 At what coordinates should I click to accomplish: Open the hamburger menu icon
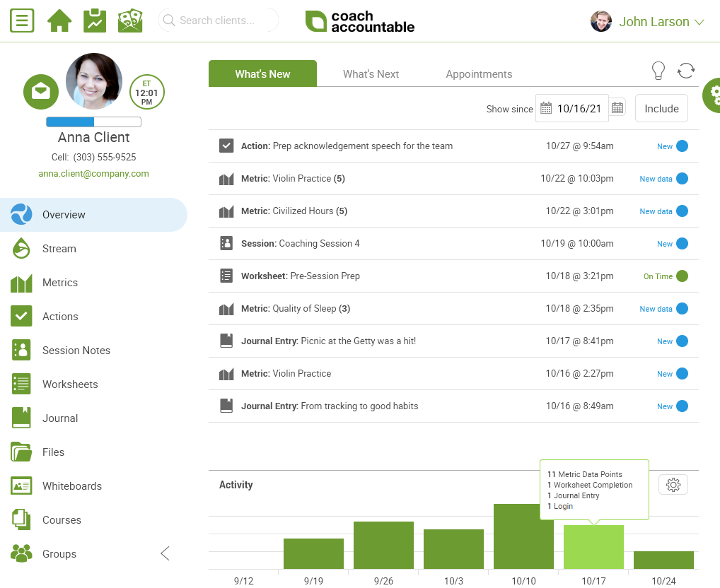(x=22, y=20)
